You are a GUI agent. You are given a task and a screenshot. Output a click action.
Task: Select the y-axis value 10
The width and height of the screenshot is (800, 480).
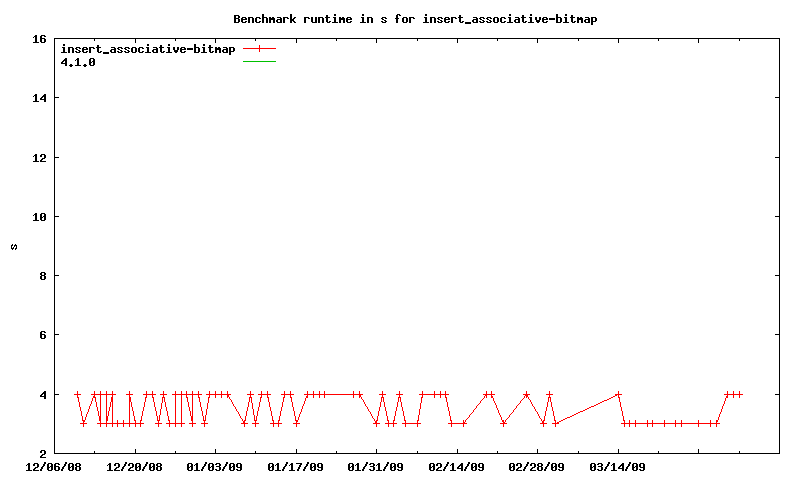point(39,217)
